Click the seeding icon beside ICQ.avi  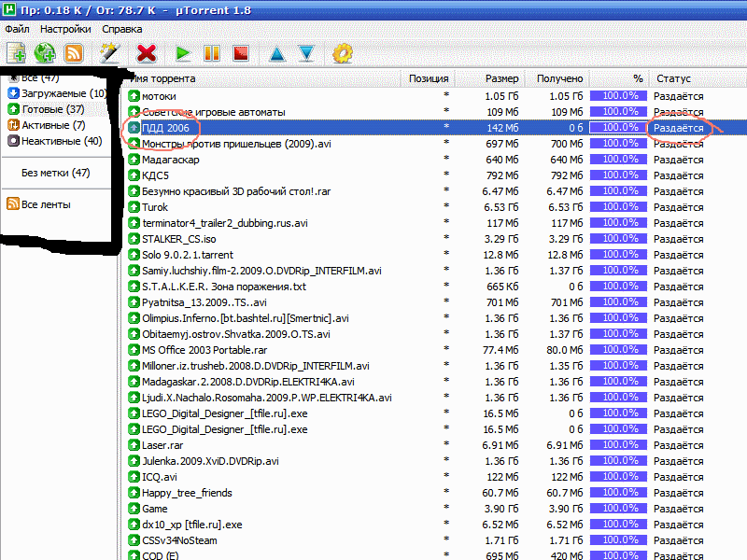pyautogui.click(x=134, y=477)
